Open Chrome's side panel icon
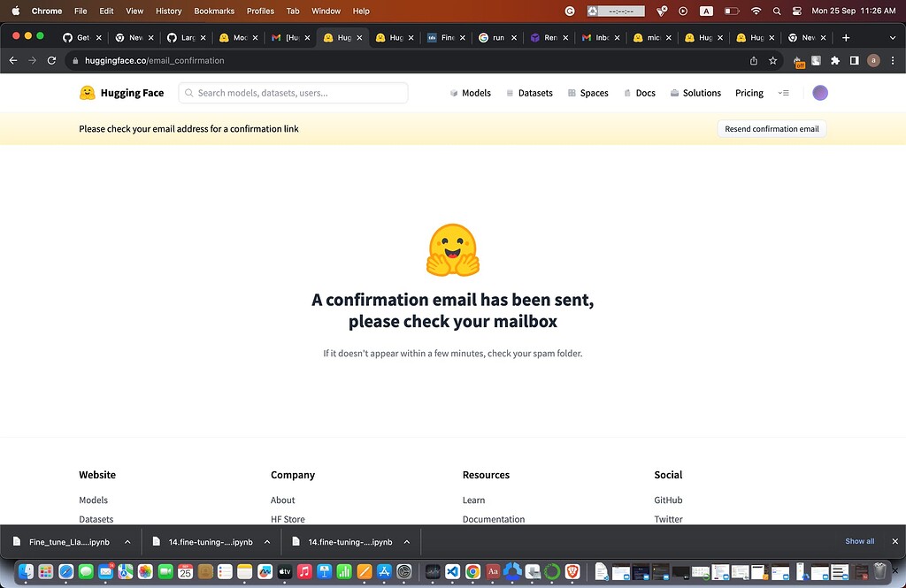The height and width of the screenshot is (588, 906). [x=854, y=60]
